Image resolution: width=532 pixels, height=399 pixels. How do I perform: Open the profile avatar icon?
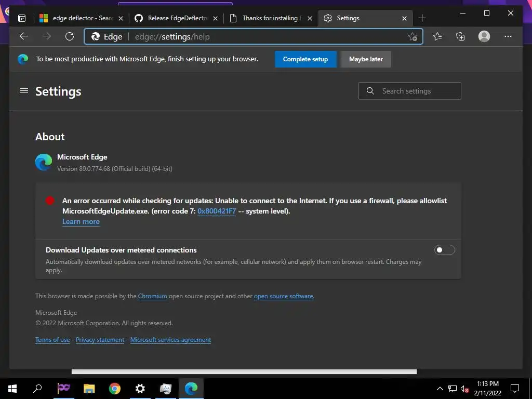point(484,36)
